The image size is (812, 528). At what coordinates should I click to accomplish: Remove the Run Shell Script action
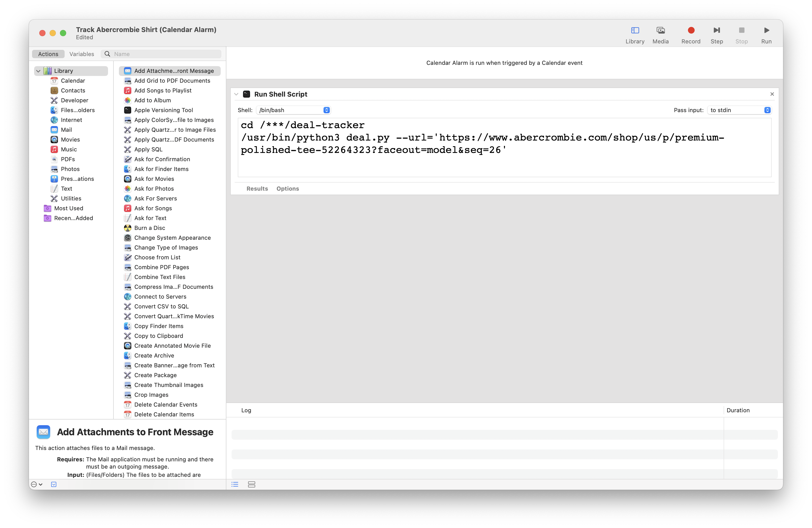point(772,94)
